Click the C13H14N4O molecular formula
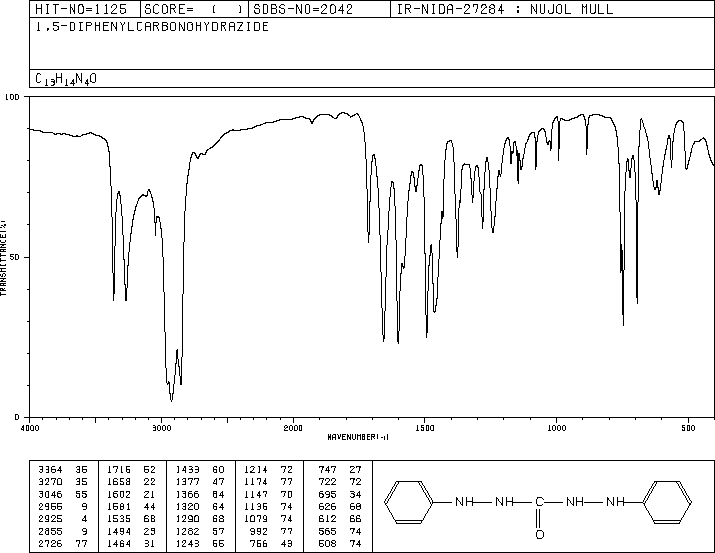The image size is (715, 553). [x=66, y=79]
